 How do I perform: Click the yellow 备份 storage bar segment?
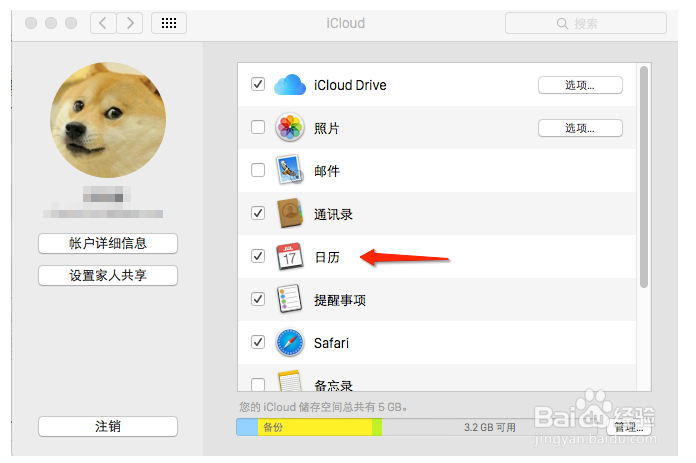coord(315,427)
